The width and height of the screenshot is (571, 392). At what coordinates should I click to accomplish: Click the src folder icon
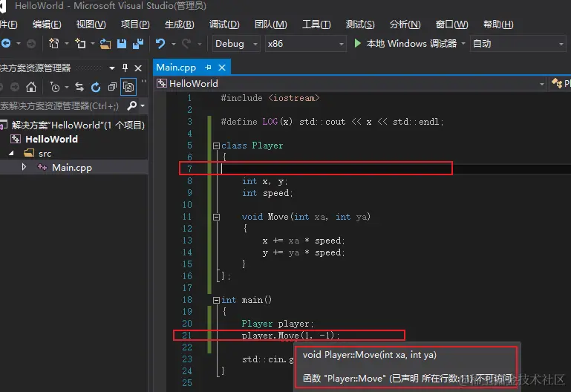(x=29, y=153)
